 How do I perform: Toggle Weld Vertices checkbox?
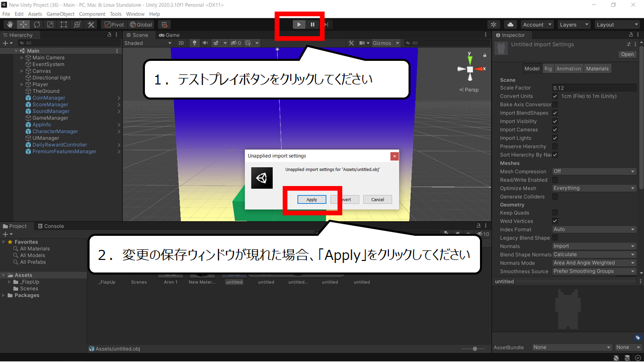(555, 221)
